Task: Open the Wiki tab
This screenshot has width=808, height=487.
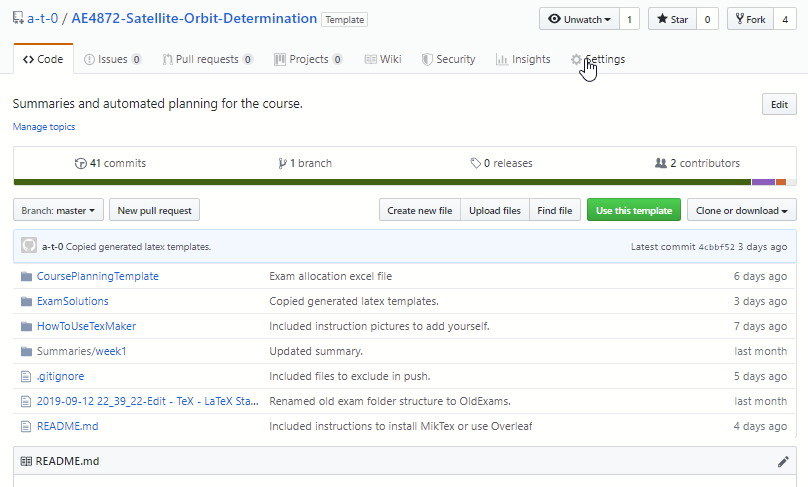Action: 383,60
